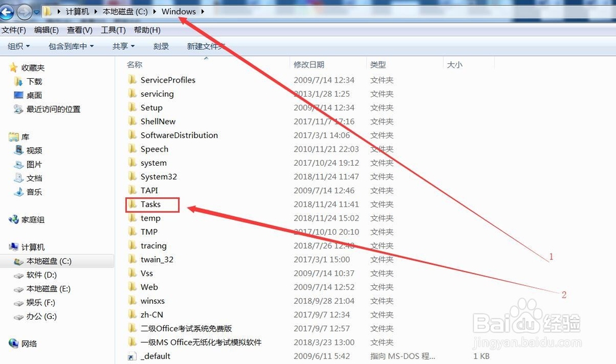Sort by the 名称 column header
The image size is (616, 364).
[x=134, y=65]
